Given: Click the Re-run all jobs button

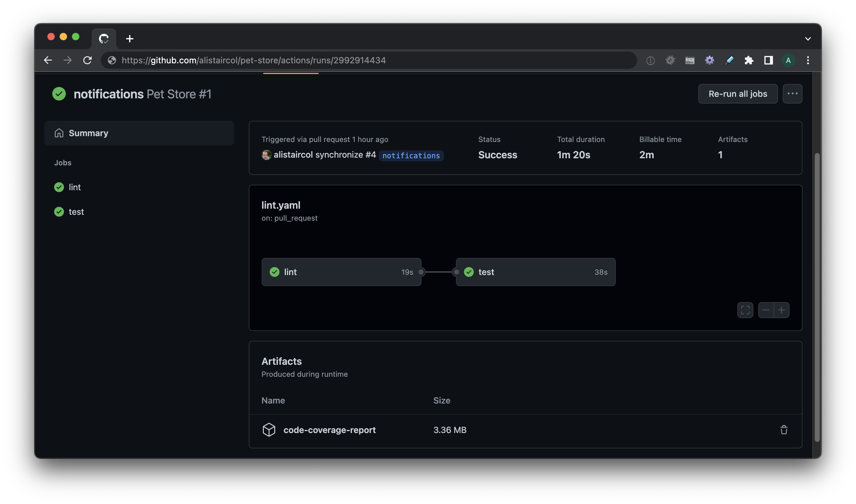Looking at the screenshot, I should tap(737, 94).
